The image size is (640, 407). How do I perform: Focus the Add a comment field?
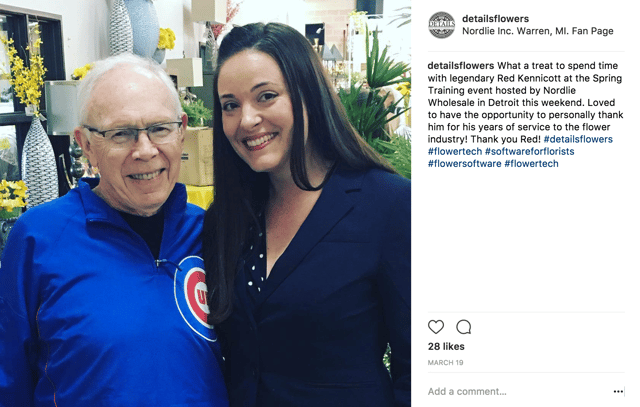coord(518,391)
